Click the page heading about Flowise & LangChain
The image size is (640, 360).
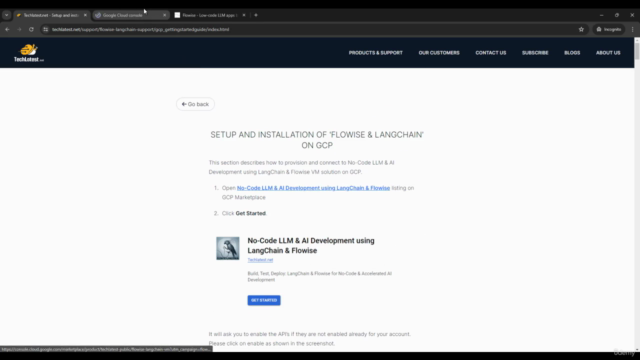tap(317, 140)
